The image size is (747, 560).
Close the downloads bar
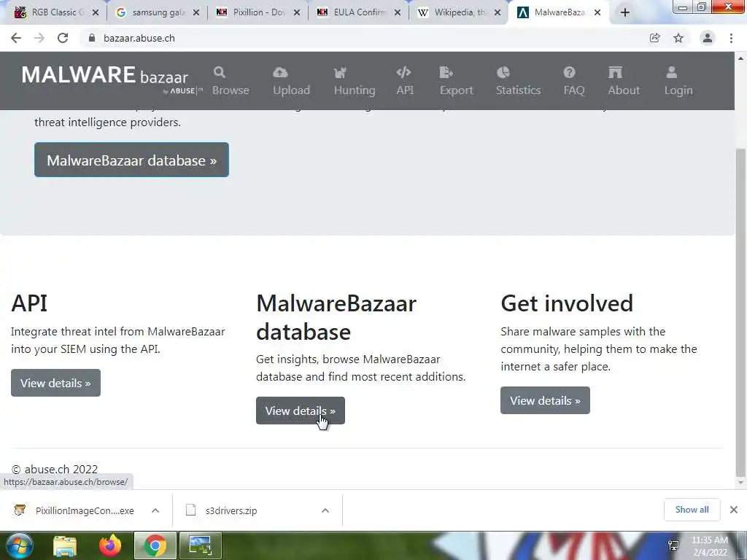(734, 510)
